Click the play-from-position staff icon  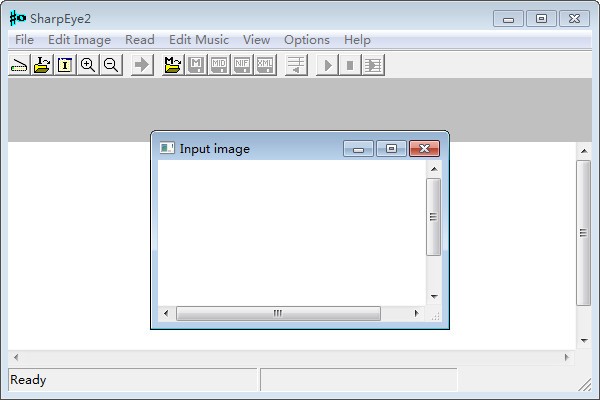tap(373, 65)
